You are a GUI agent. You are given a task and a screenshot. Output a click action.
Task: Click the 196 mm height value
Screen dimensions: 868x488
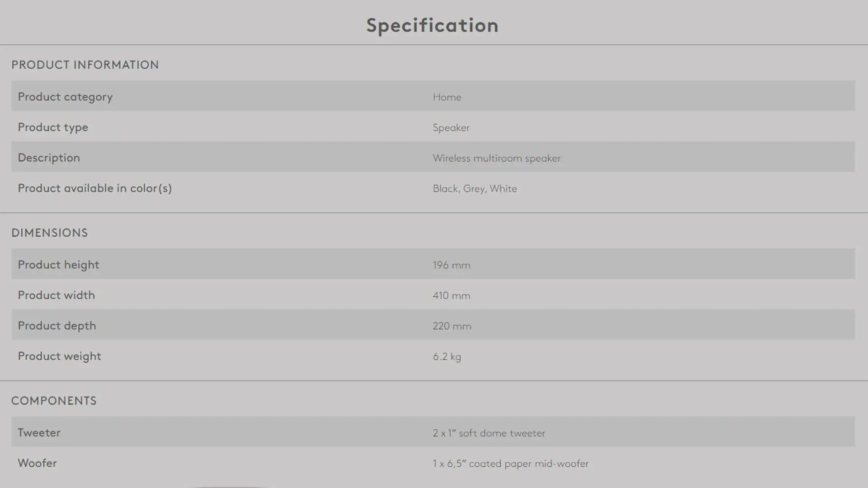click(x=452, y=265)
